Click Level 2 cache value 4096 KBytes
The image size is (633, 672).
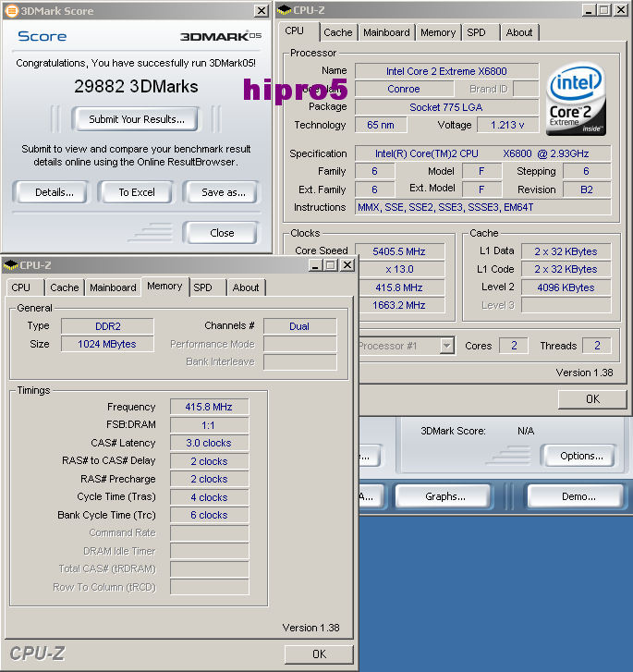[x=566, y=287]
